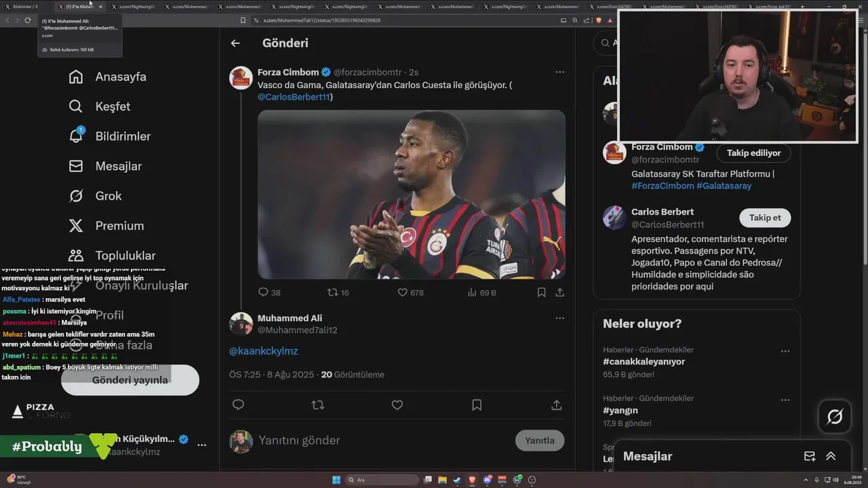This screenshot has height=488, width=868.
Task: Like the Forza Cimbom post with 678 likes
Action: pos(410,292)
